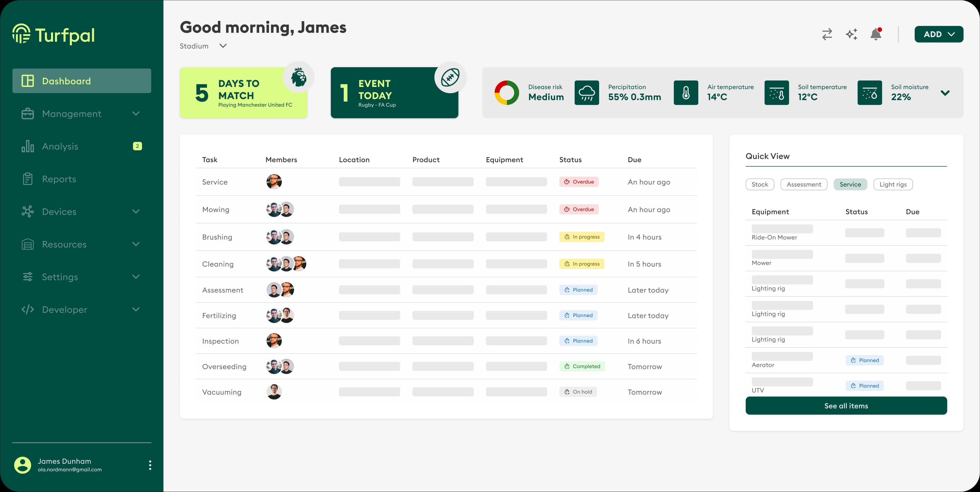Viewport: 980px width, 492px height.
Task: Click the Developer code icon
Action: click(x=28, y=309)
